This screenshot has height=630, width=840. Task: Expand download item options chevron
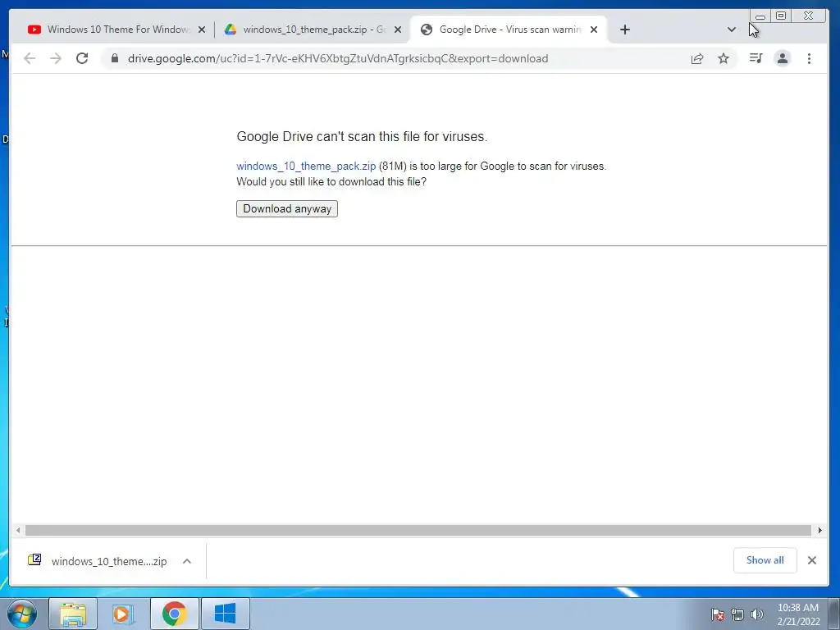[x=187, y=561]
